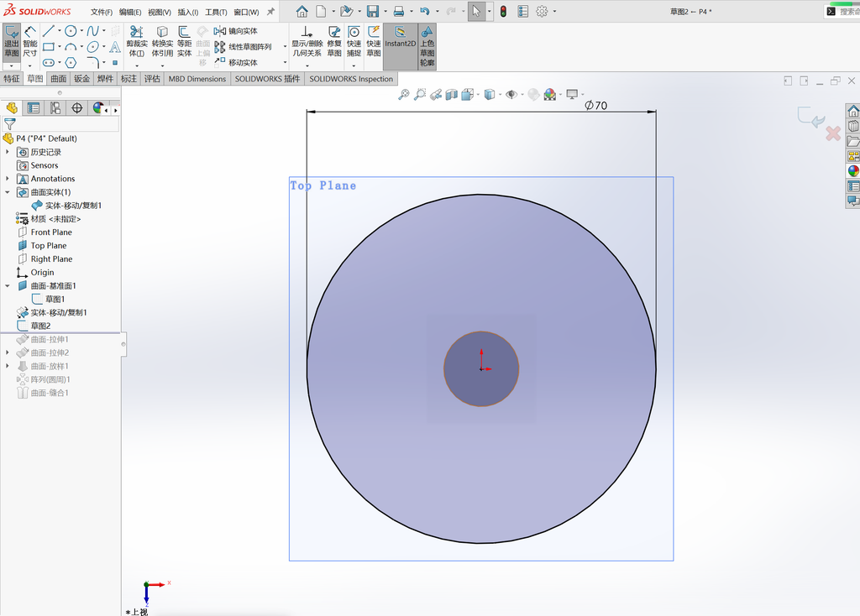Image resolution: width=860 pixels, height=616 pixels.
Task: Open the 线性草图阵列 dropdown arrow
Action: pyautogui.click(x=285, y=47)
